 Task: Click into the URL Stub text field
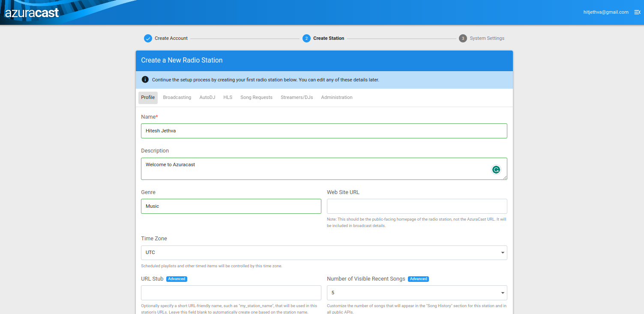tap(231, 293)
